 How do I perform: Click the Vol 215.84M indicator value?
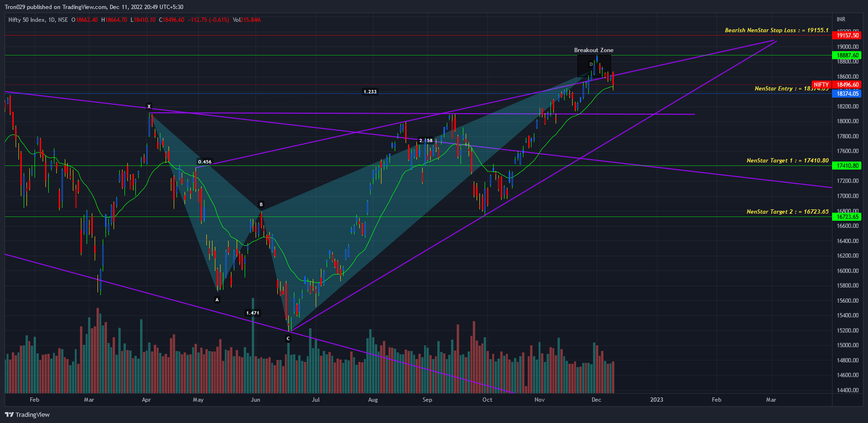[x=247, y=20]
